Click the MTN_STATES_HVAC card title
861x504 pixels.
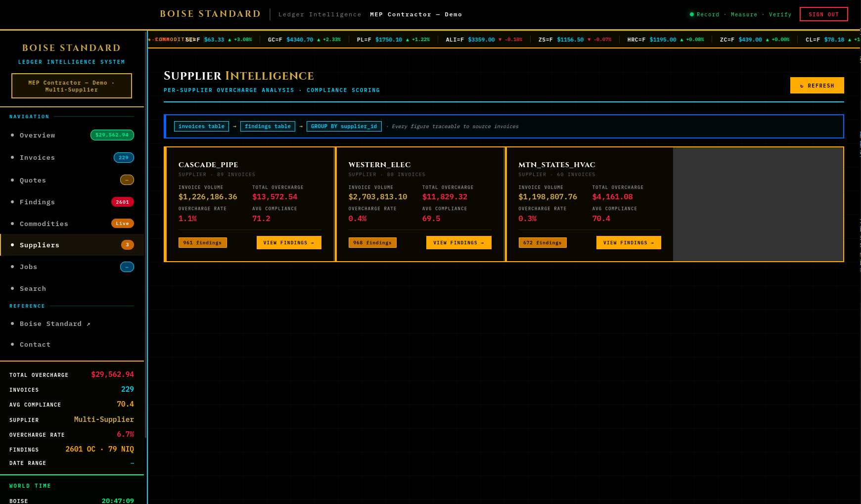pos(557,165)
